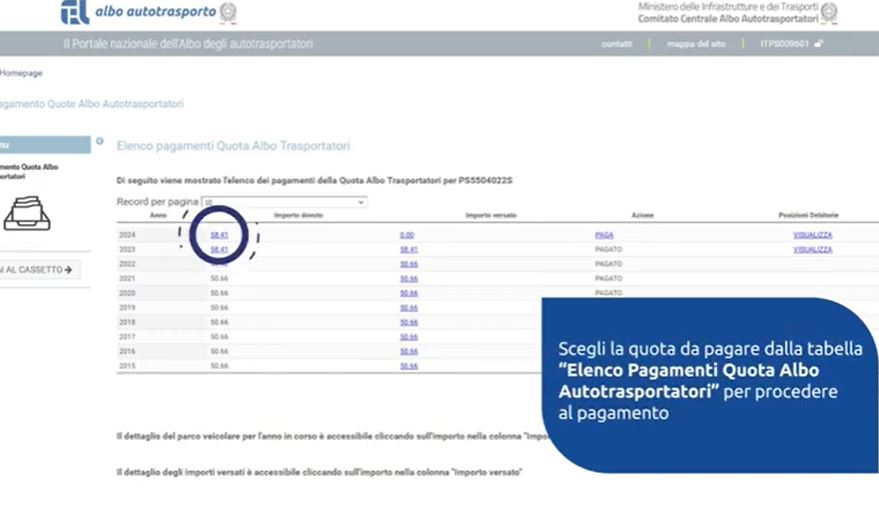Open the Record per pagina dropdown
Screen dimensions: 879x506
(x=284, y=202)
